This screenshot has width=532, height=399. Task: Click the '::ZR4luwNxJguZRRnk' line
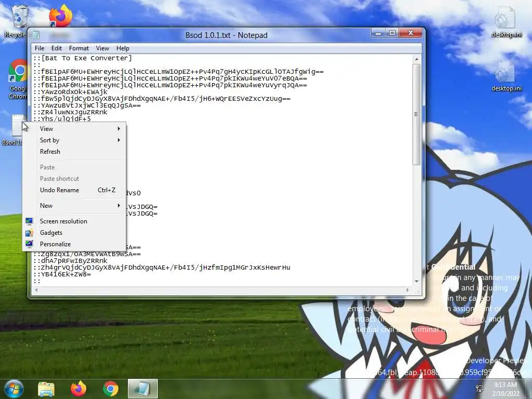click(70, 112)
